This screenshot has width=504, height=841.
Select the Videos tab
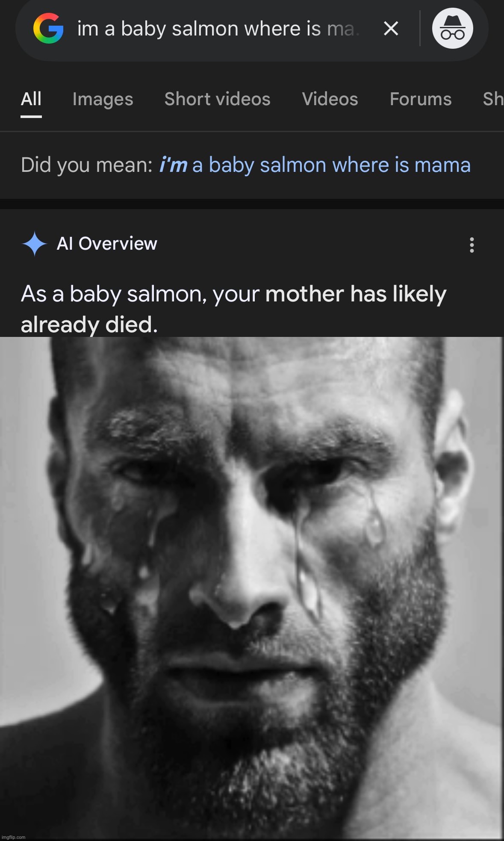point(330,99)
